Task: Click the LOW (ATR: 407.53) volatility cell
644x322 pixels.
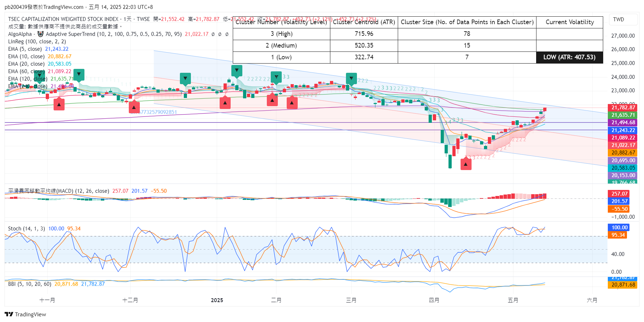Action: click(x=569, y=57)
